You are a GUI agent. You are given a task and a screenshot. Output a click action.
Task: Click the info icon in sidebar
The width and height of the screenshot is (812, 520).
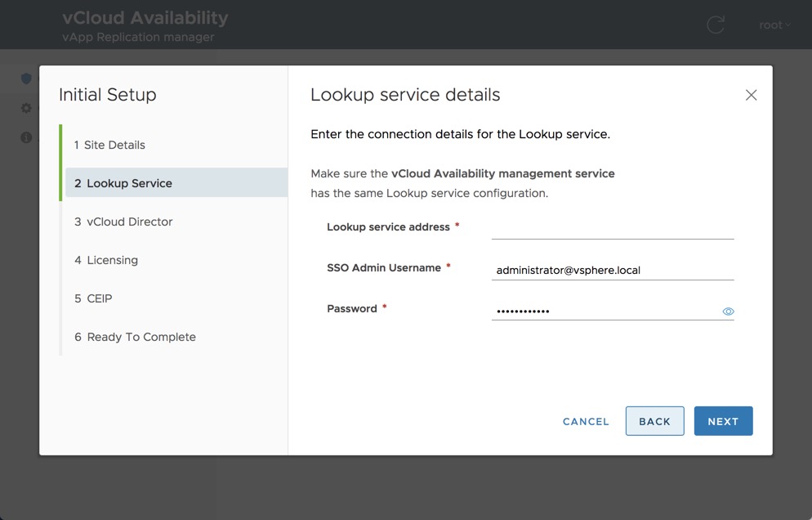tap(26, 137)
